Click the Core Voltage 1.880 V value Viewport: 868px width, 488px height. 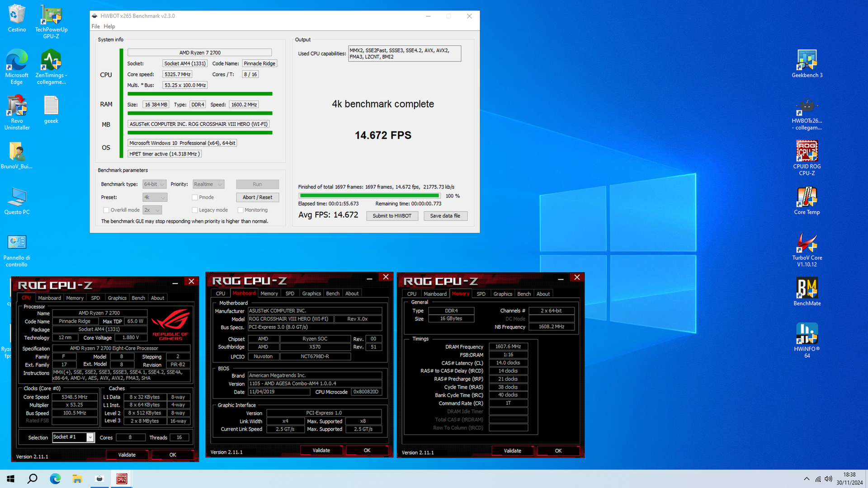pos(131,338)
